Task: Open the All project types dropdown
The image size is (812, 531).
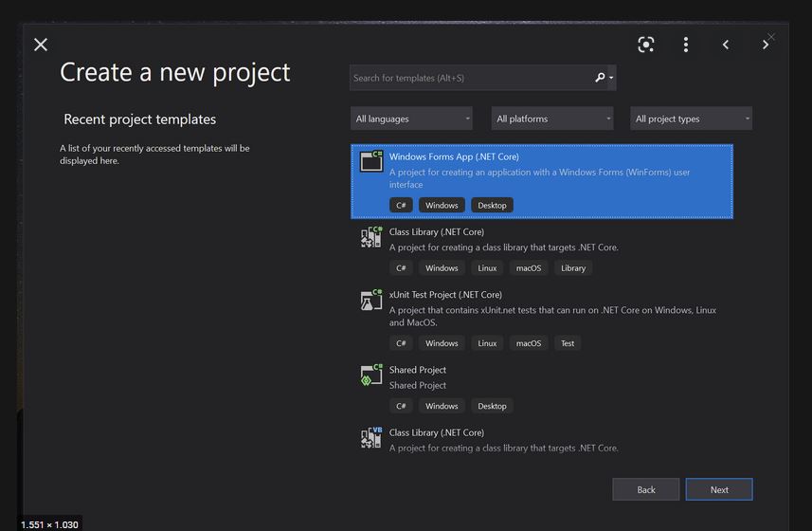Action: [x=691, y=119]
